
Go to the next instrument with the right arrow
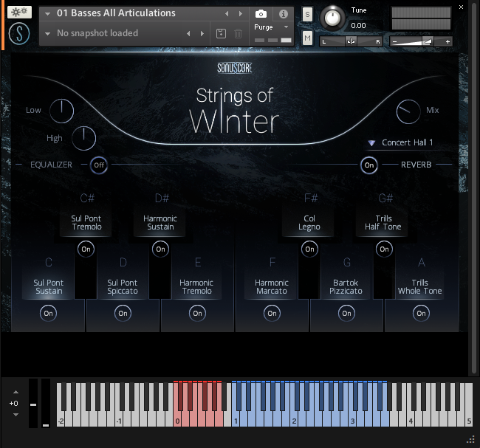241,14
